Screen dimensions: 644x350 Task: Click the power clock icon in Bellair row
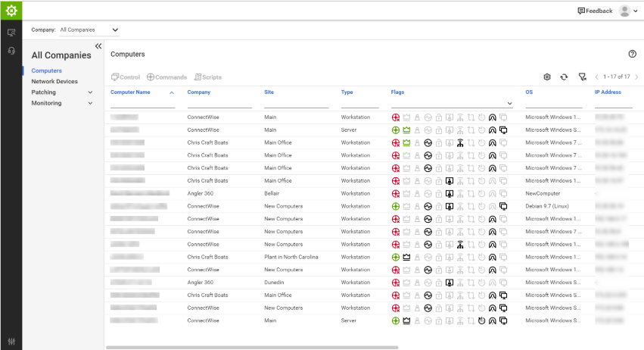coord(481,193)
